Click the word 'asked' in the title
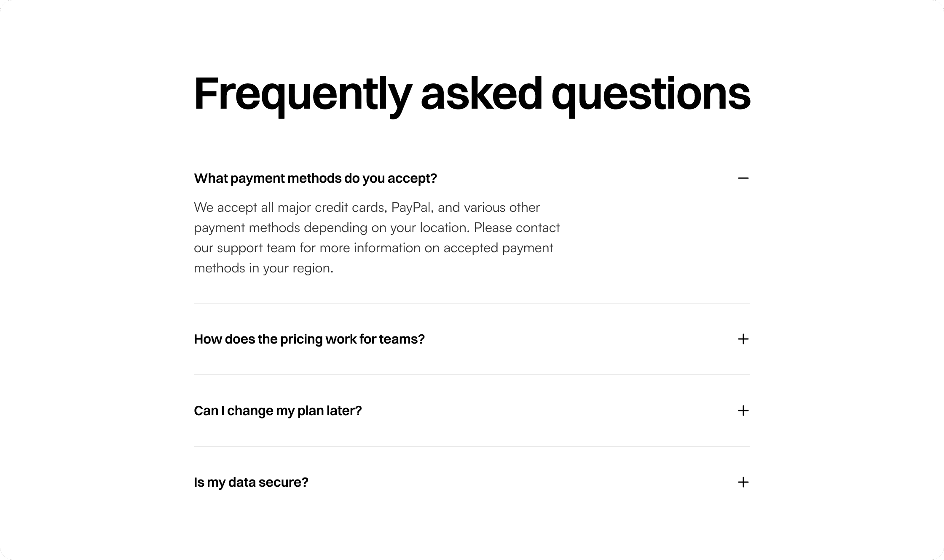The height and width of the screenshot is (560, 944). coord(481,93)
